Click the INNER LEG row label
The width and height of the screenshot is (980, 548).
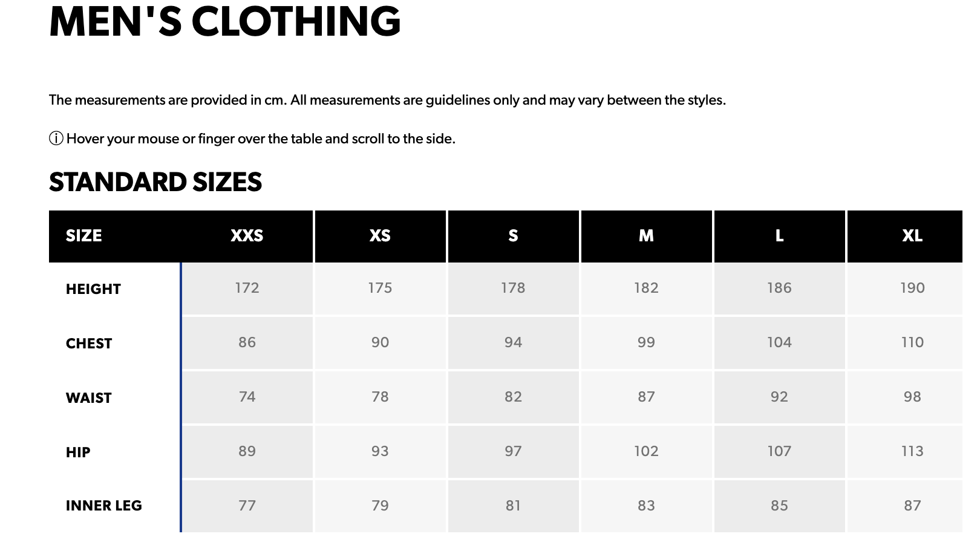click(104, 506)
